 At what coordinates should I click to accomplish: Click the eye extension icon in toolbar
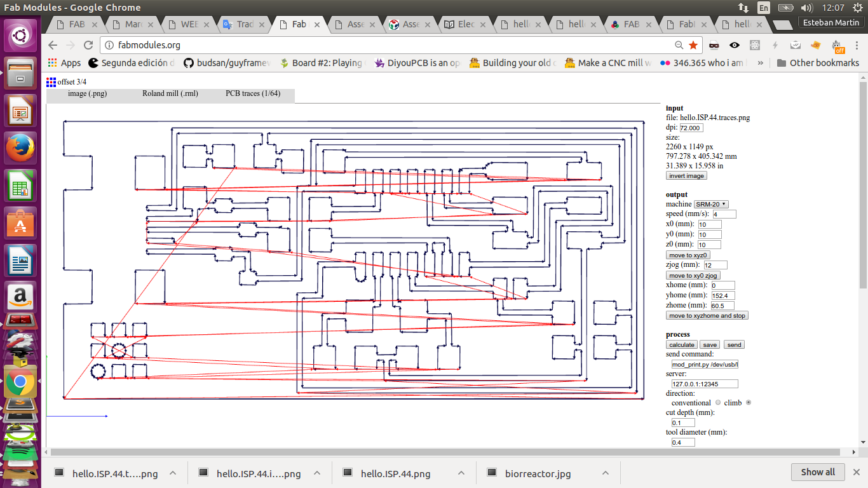[735, 45]
